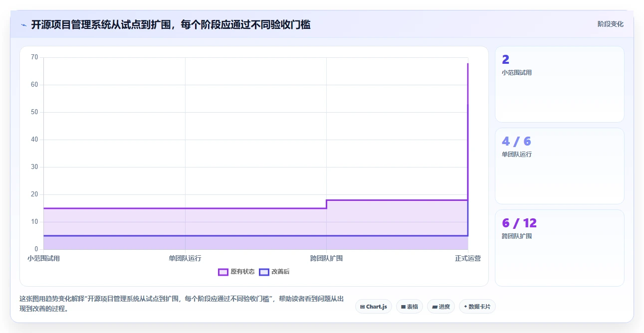Select the 数据卡片 tag chip
Viewport: 644px width, 333px height.
click(x=477, y=307)
